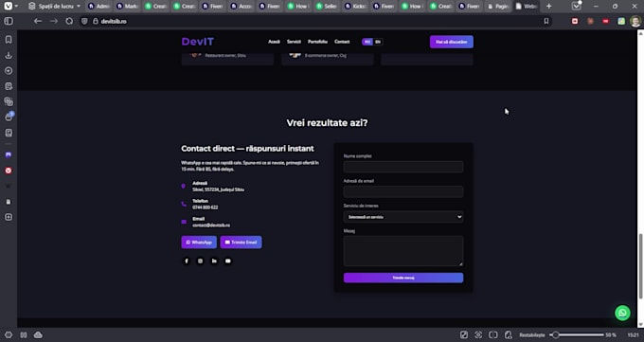Focus the Adresă de email input field
The image size is (644, 342).
[403, 191]
